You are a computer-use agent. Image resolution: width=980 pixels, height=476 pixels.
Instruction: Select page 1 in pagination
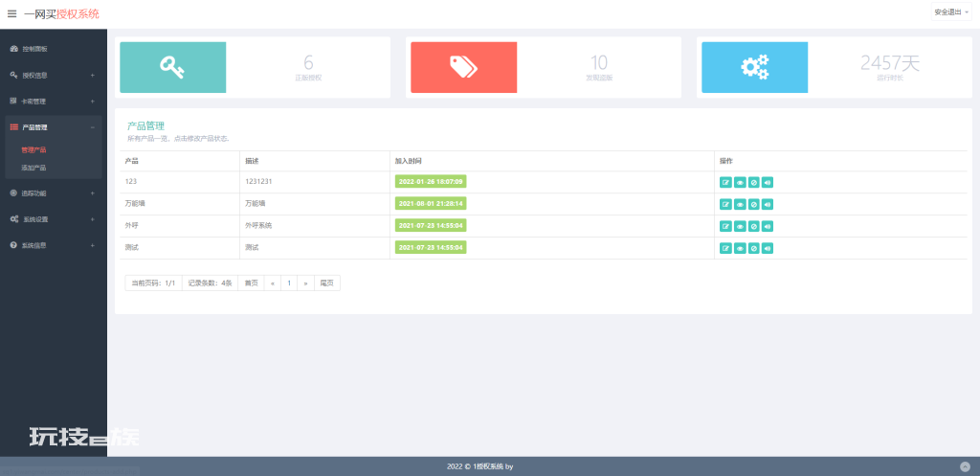tap(289, 283)
